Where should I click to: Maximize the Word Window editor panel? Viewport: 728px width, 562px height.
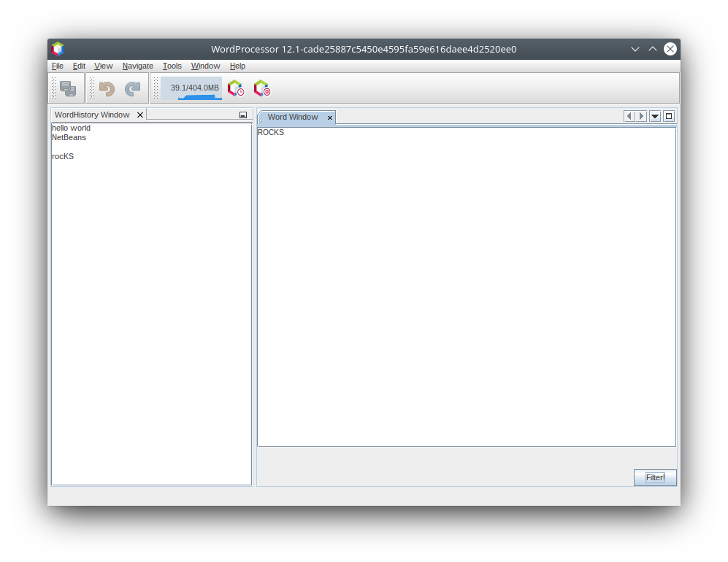668,116
